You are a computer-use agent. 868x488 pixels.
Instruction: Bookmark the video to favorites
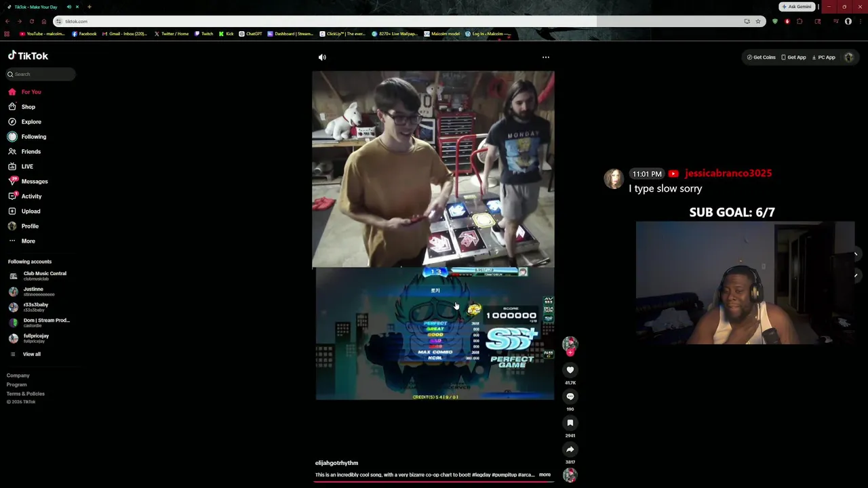click(570, 423)
